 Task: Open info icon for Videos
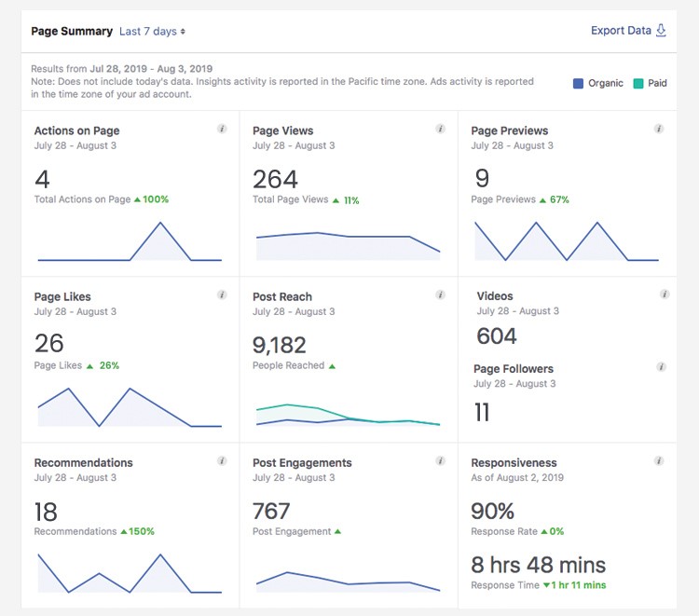pos(665,294)
